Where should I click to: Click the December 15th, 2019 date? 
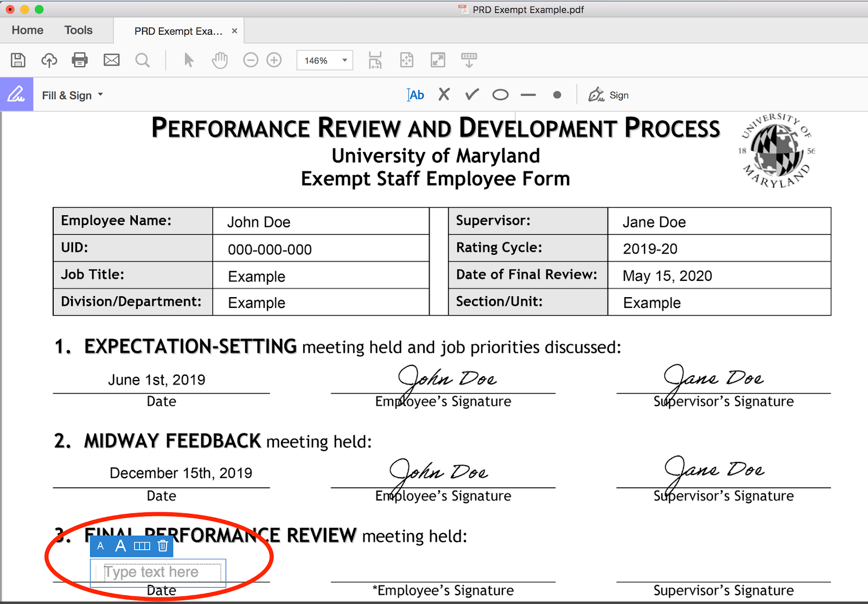181,473
